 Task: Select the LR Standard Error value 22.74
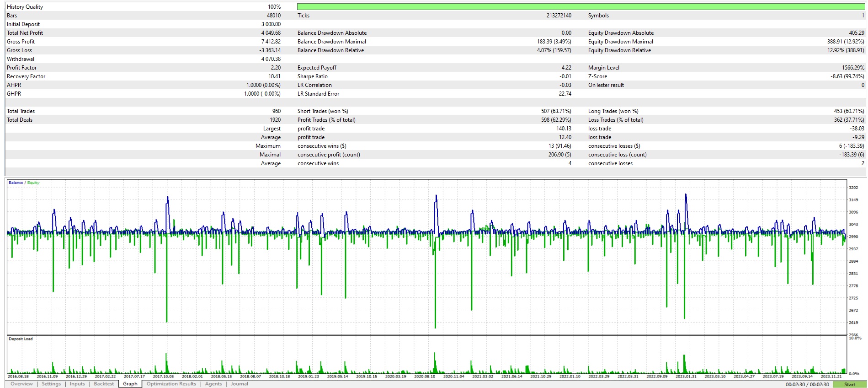click(565, 94)
